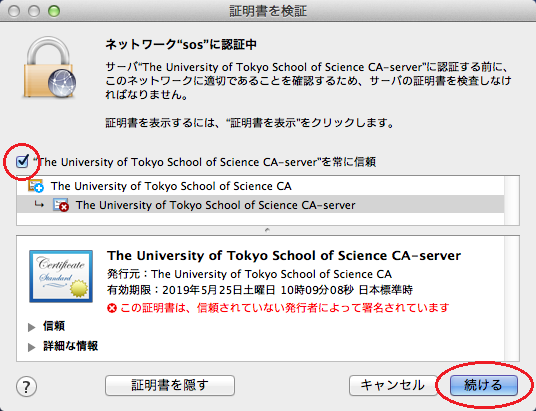Click the child arrow indicator before CA-server row
Image resolution: width=536 pixels, height=411 pixels.
tap(39, 205)
